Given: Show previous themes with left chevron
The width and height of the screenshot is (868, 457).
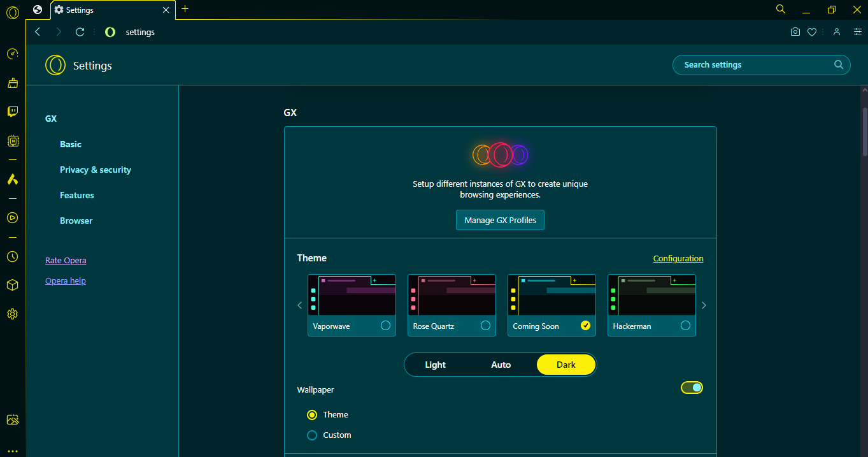Looking at the screenshot, I should 300,305.
